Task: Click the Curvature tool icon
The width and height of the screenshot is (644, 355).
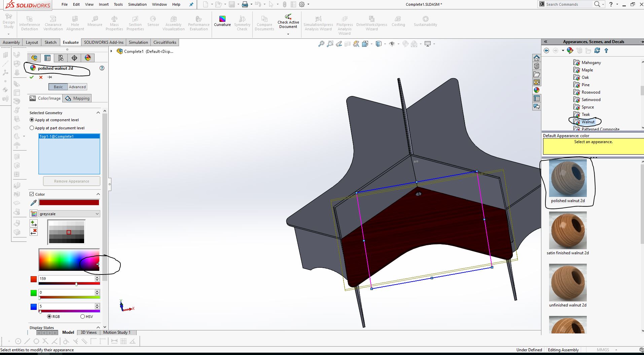Action: pyautogui.click(x=222, y=19)
